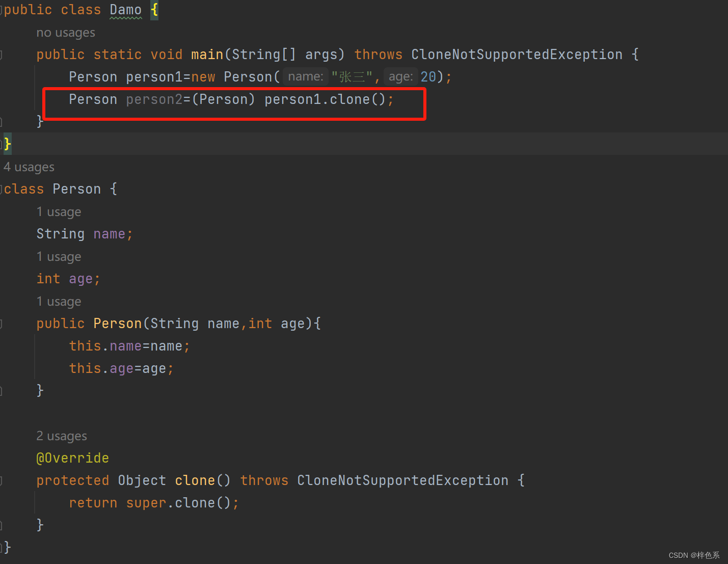The image size is (728, 564).
Task: Click the "1 usage" hint above int age
Action: point(59,257)
